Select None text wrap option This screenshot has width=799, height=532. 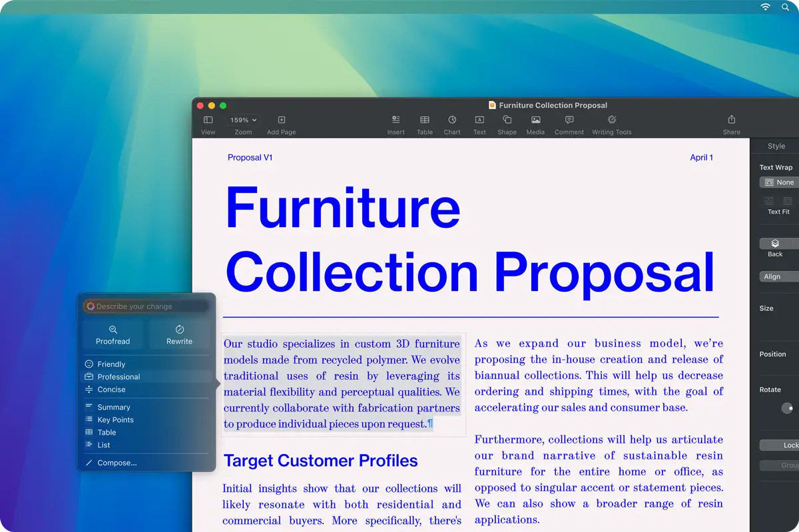pyautogui.click(x=780, y=182)
